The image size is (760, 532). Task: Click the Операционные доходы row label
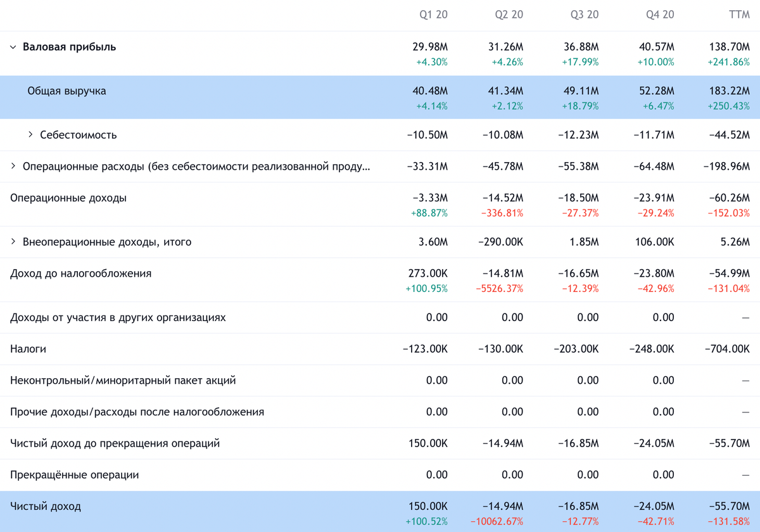[x=68, y=198]
